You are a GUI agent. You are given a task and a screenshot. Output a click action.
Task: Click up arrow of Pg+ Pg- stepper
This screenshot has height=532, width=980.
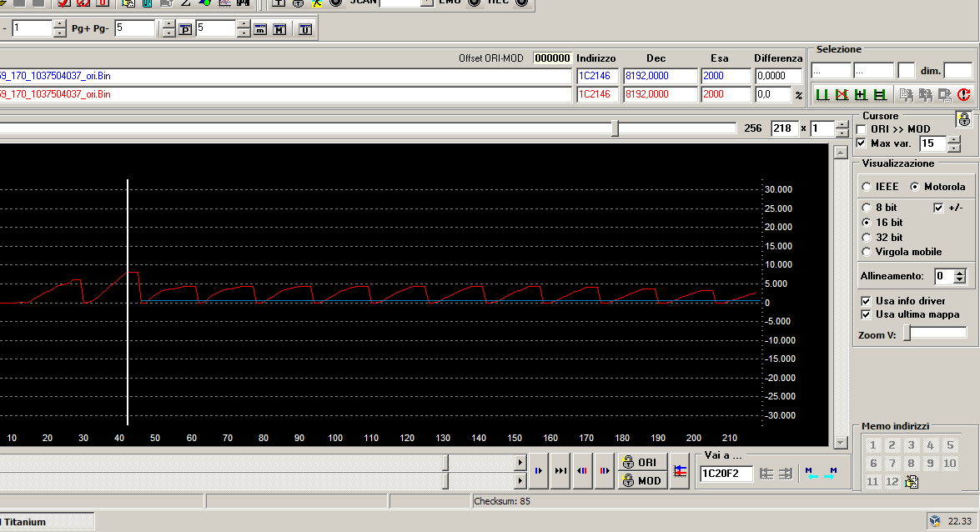coord(168,24)
